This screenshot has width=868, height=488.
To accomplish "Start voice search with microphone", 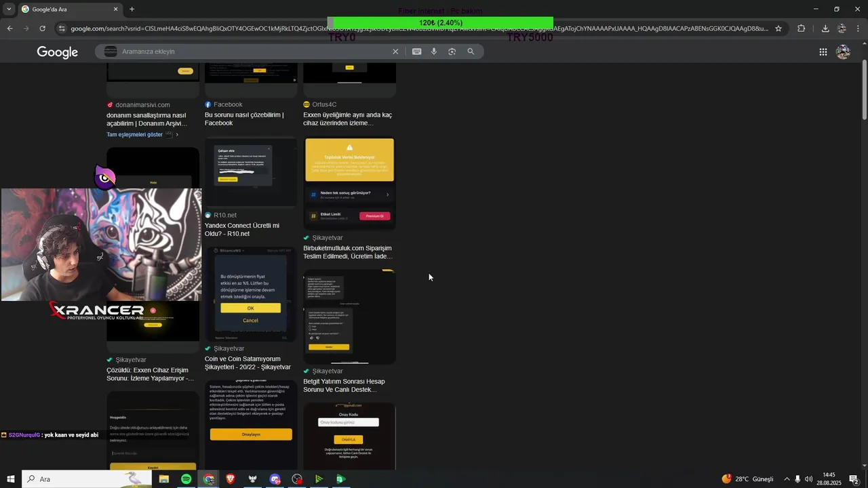I will click(x=434, y=52).
